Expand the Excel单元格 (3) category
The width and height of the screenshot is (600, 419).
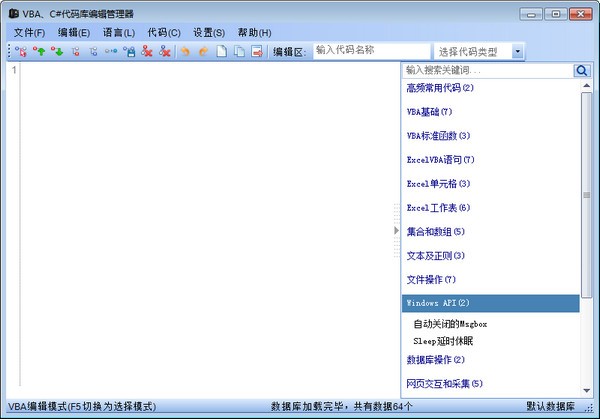point(438,184)
